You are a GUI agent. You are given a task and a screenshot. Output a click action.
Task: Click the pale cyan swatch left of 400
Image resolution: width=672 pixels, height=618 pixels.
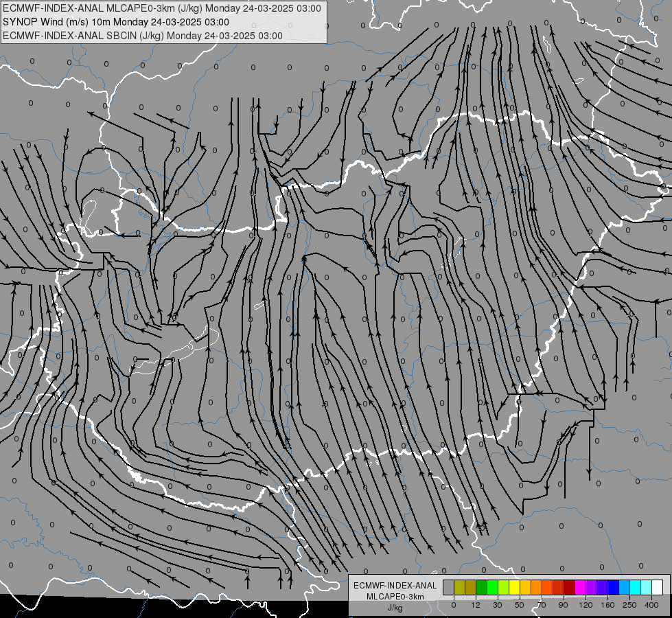point(647,588)
